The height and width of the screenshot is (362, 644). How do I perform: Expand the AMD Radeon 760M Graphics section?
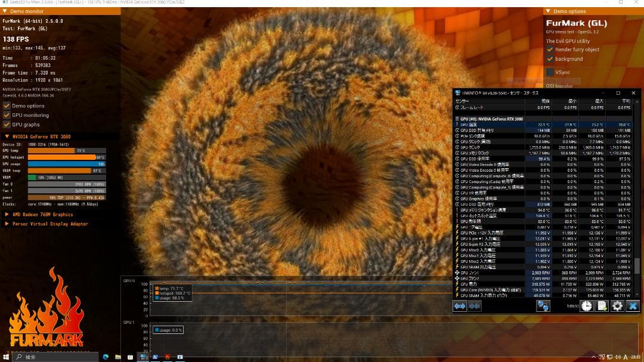(x=7, y=215)
